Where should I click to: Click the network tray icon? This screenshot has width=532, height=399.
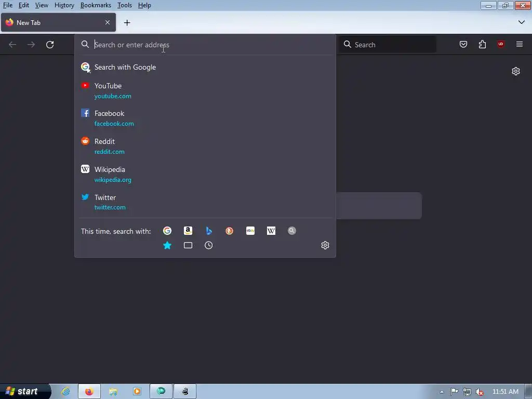[x=467, y=392]
